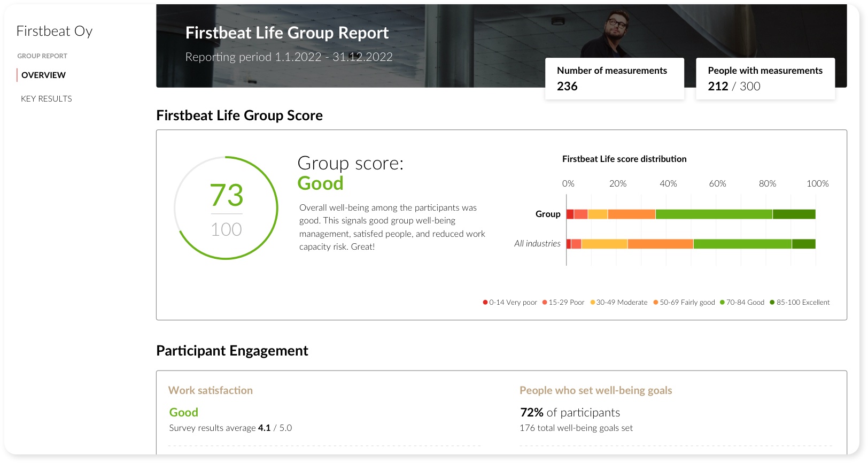Click the green Good group score label

click(320, 183)
